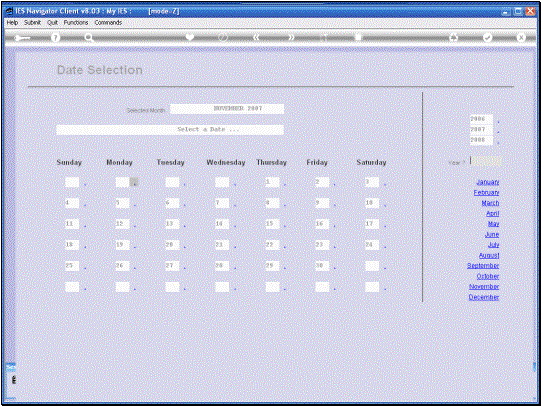The image size is (541, 406).
Task: Pick date 30 under Friday
Action: tap(322, 266)
